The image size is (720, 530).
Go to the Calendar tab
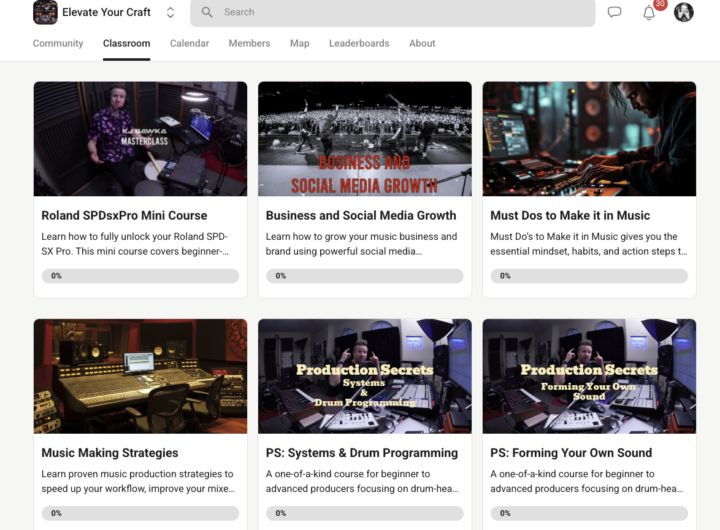[189, 43]
